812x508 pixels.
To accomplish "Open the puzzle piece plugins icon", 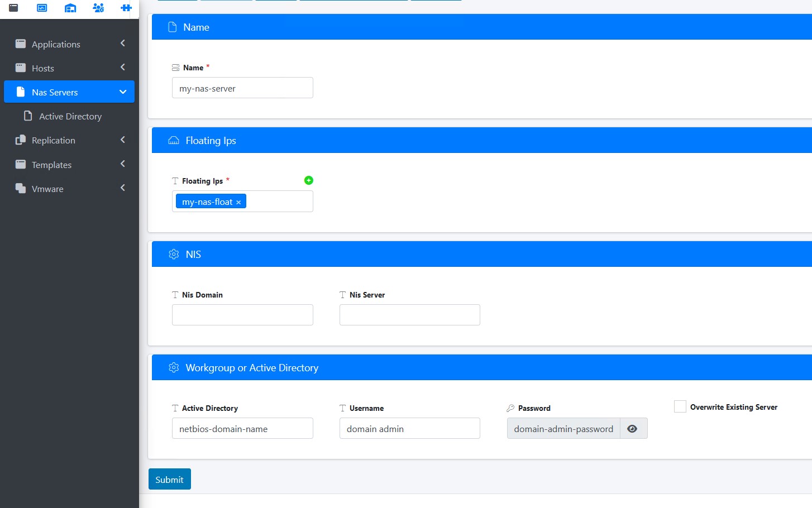I will [126, 8].
